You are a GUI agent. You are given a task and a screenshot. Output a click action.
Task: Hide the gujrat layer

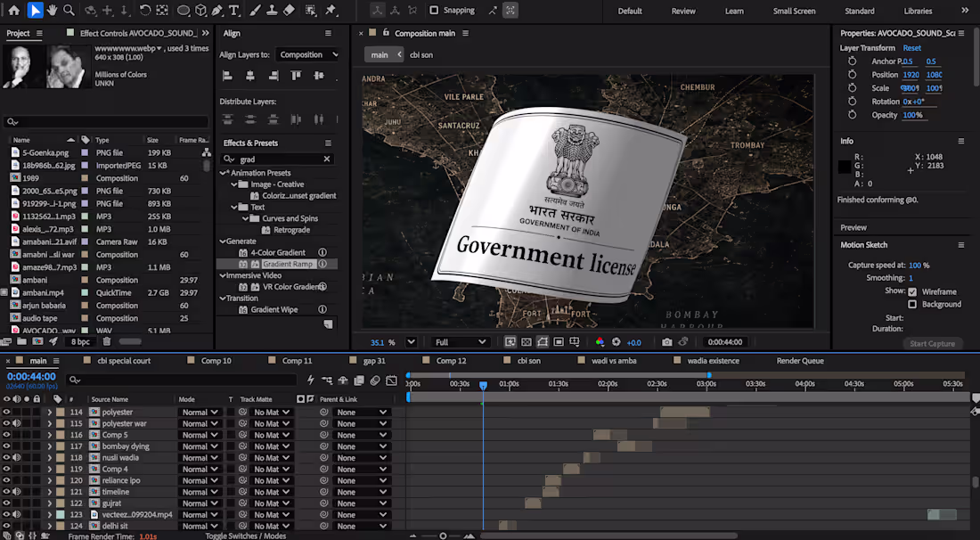pos(6,503)
